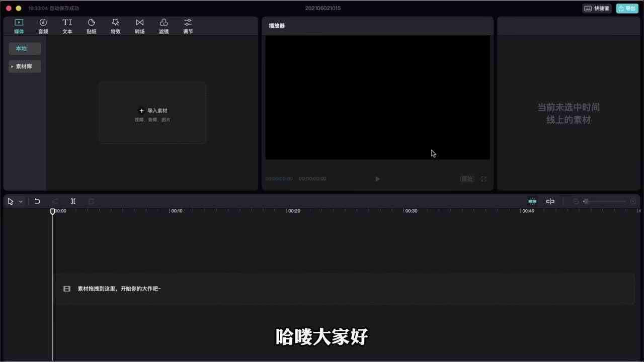The width and height of the screenshot is (644, 362).
Task: Click the 原始 aspect ratio button
Action: tap(467, 179)
